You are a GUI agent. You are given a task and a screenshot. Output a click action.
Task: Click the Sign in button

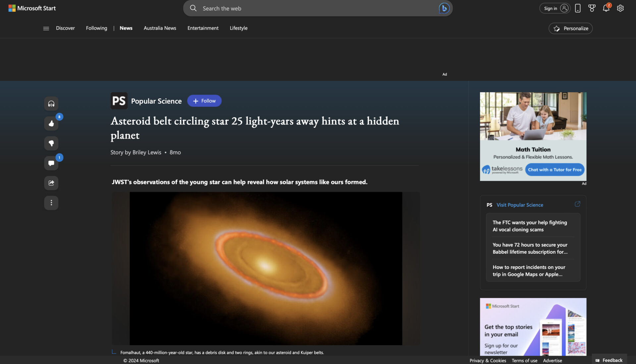(x=555, y=8)
